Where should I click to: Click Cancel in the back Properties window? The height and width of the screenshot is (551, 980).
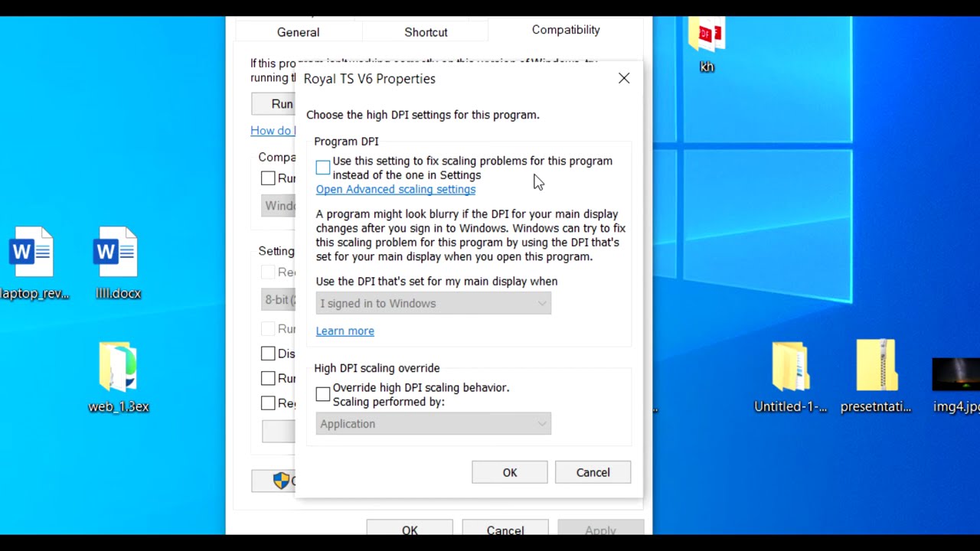505,528
